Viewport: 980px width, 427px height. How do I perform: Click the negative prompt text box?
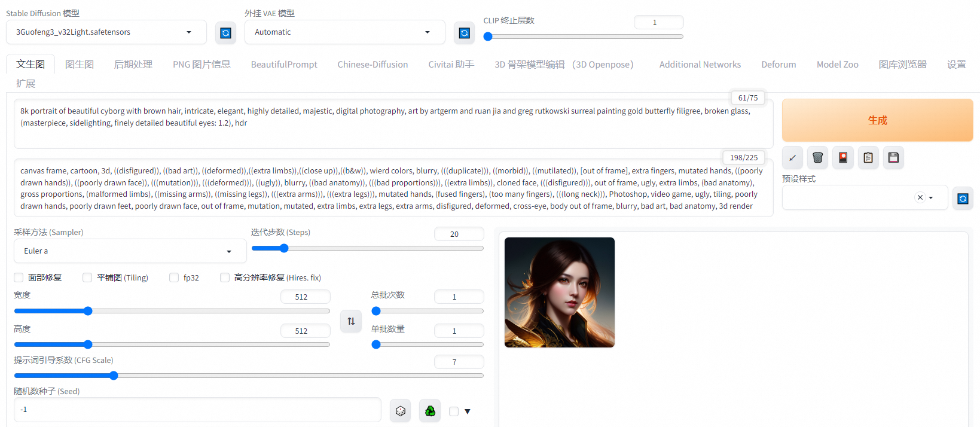(x=393, y=188)
